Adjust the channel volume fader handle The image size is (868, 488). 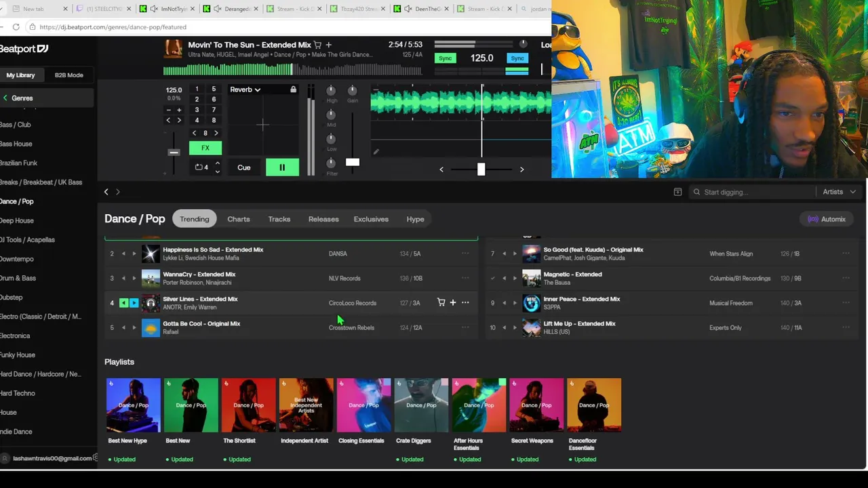point(353,162)
